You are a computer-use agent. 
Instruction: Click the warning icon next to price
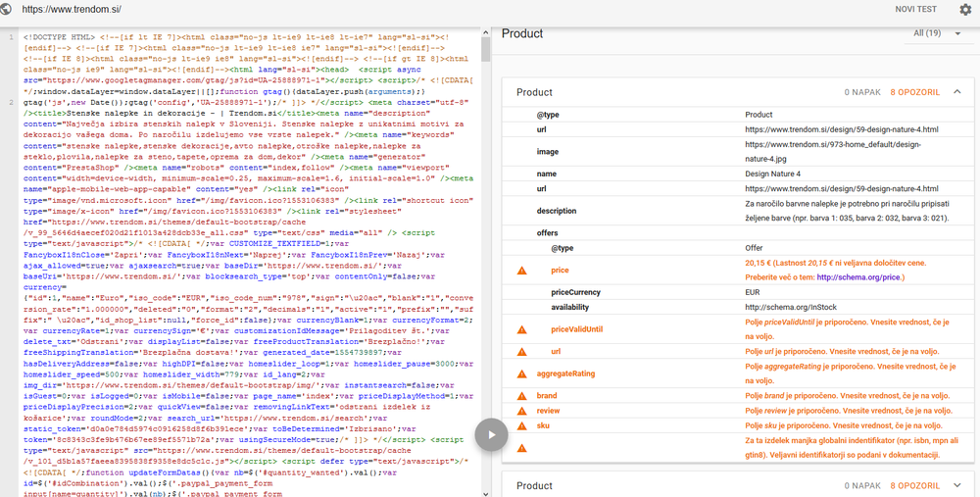coord(522,271)
